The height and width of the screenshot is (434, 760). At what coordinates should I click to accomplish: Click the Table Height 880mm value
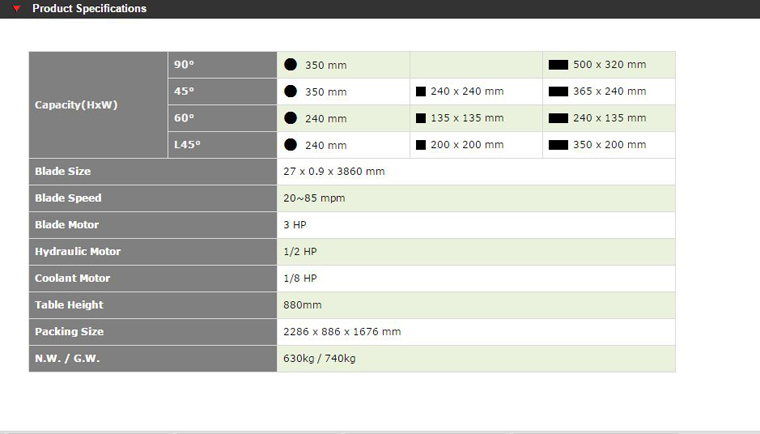point(303,305)
